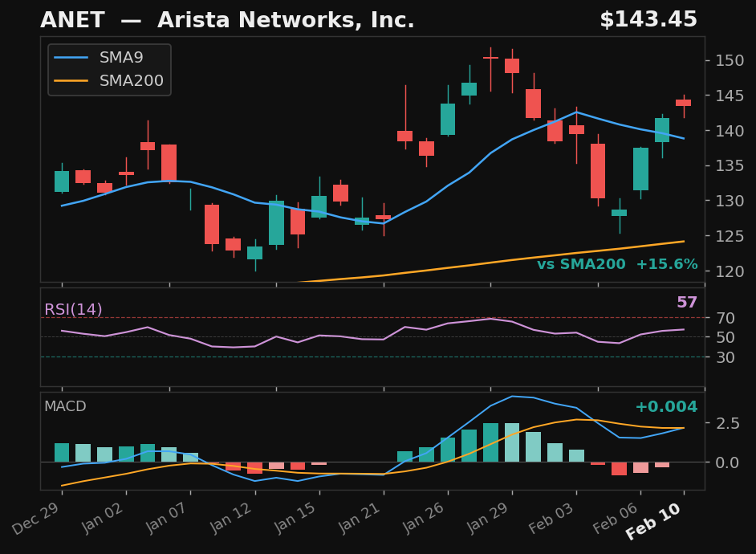
Task: Click the ANET ticker symbol in title
Action: (x=72, y=20)
